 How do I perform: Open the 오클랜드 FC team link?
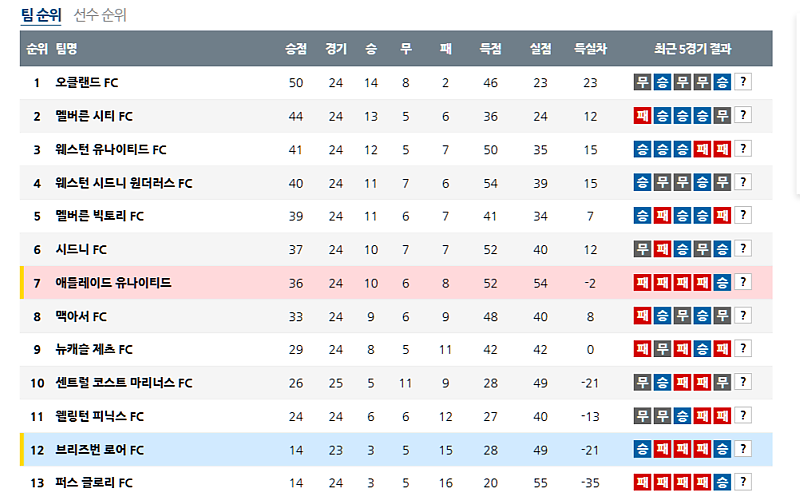pyautogui.click(x=87, y=82)
